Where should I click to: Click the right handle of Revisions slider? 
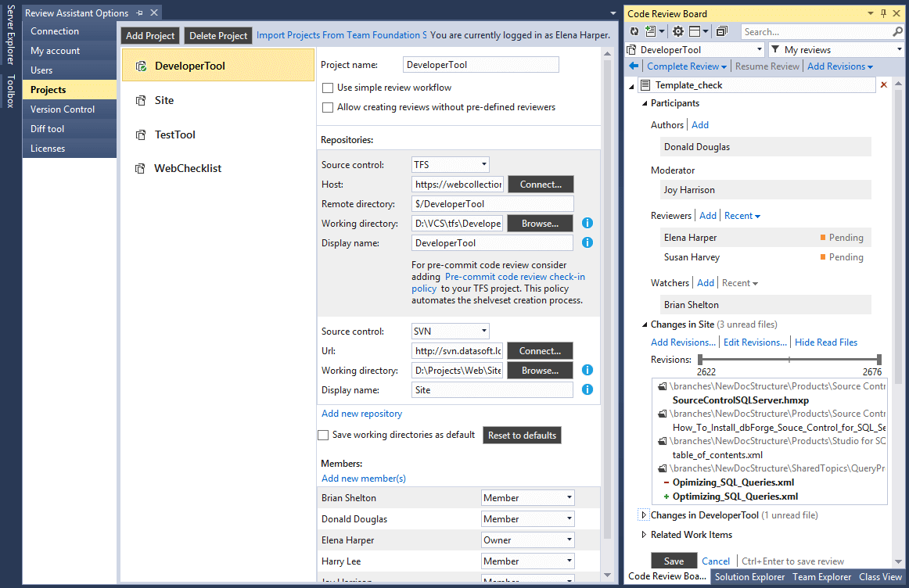pyautogui.click(x=879, y=360)
